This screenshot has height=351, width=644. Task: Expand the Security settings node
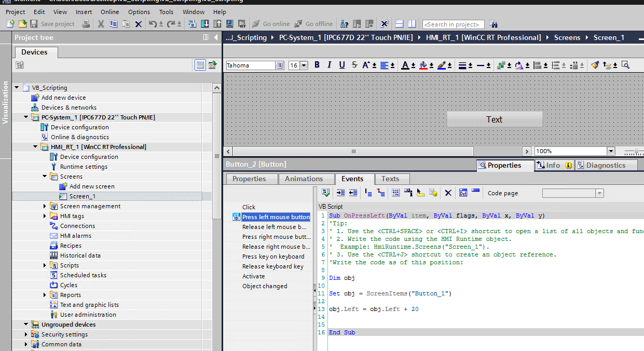point(26,334)
